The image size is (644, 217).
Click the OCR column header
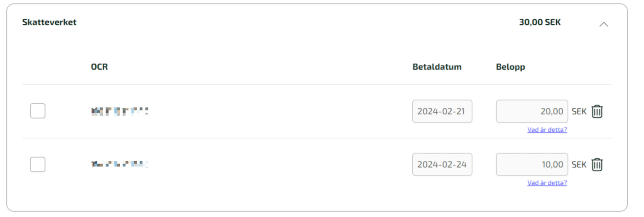[x=99, y=67]
